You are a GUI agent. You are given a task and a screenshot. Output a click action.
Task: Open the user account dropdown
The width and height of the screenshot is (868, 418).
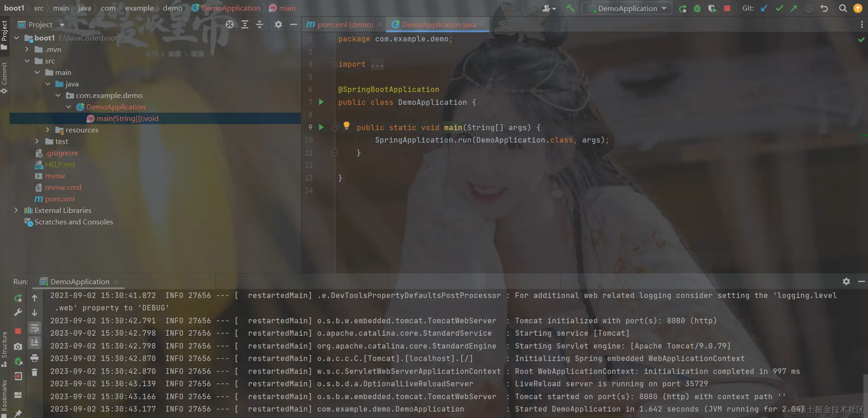coord(549,8)
